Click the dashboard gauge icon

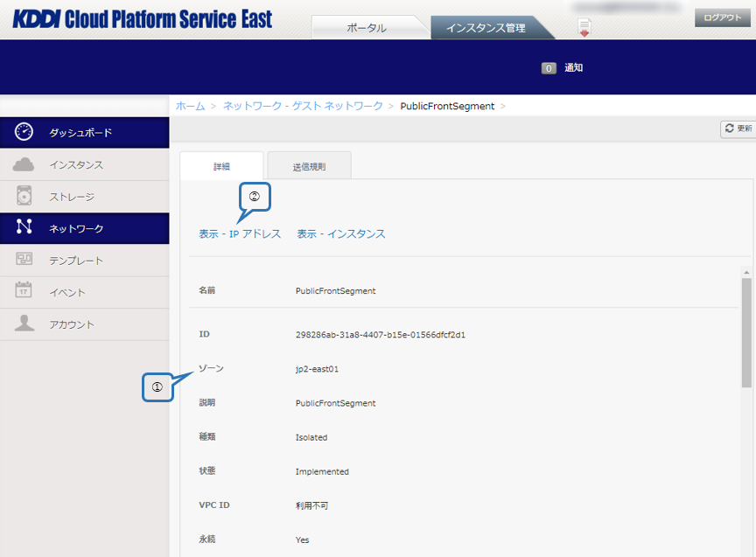24,131
